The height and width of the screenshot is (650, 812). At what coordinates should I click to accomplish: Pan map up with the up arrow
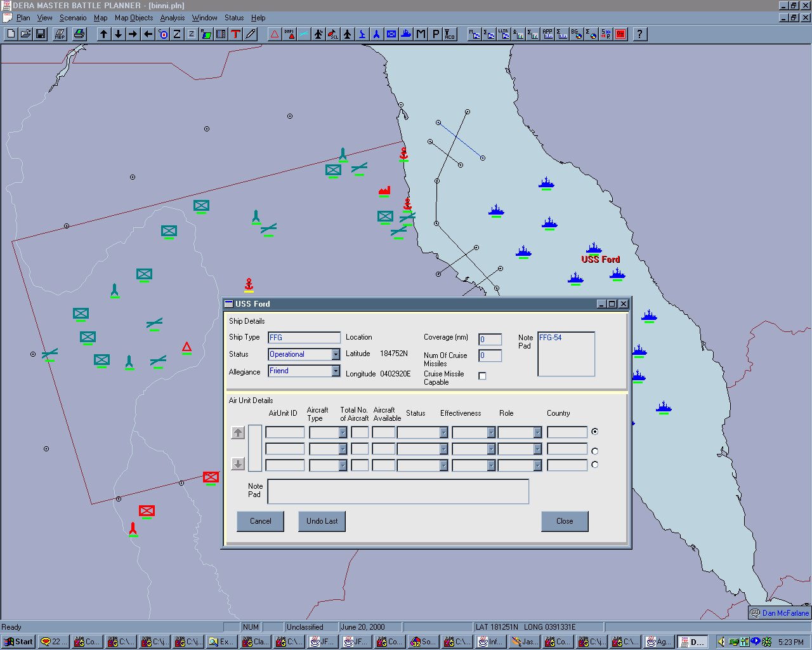click(x=104, y=34)
